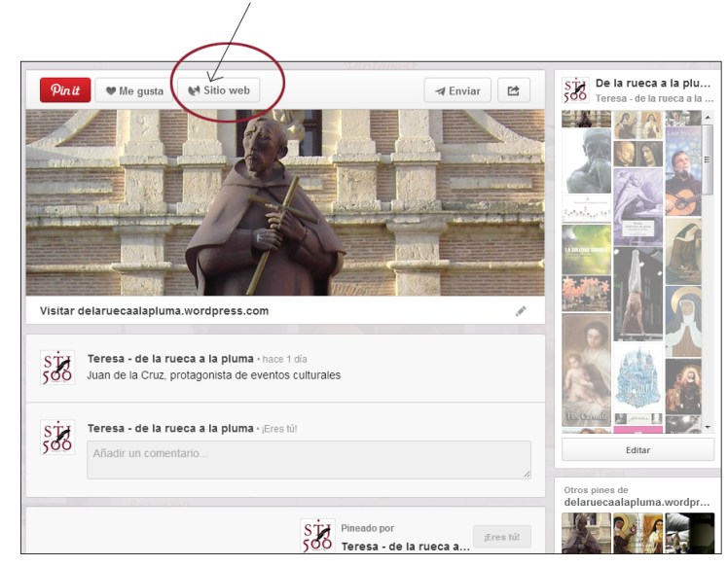Click the down arrow of the board scrollbar

708,427
